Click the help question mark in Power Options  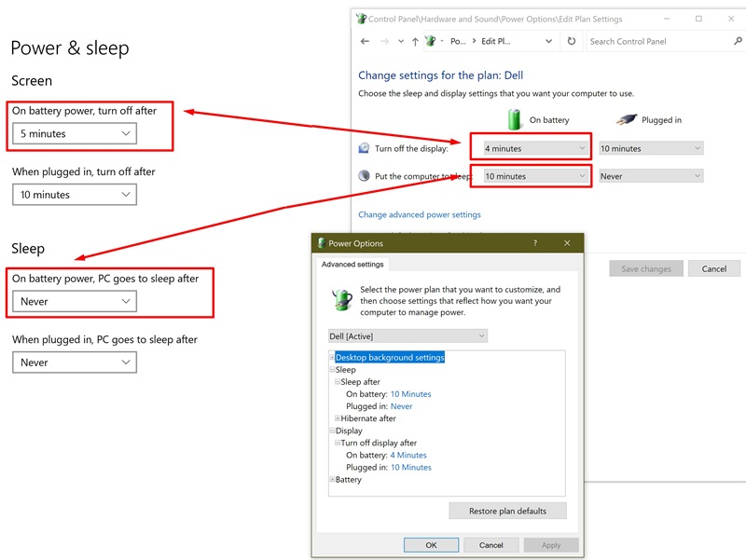[534, 243]
